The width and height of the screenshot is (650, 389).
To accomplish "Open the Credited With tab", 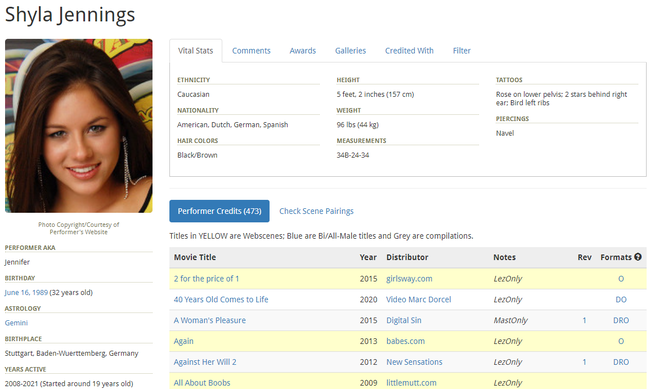I will pos(409,51).
